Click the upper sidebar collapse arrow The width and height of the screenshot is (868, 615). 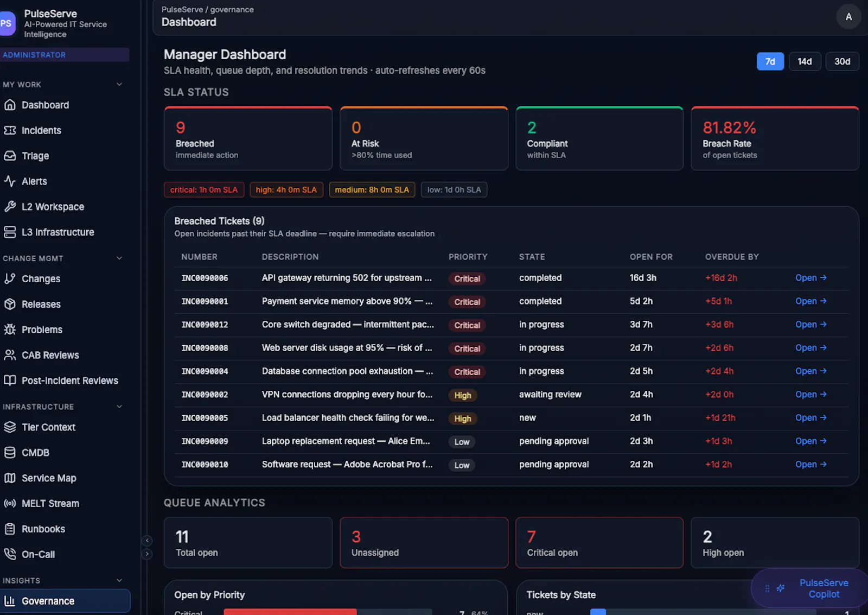pyautogui.click(x=147, y=541)
